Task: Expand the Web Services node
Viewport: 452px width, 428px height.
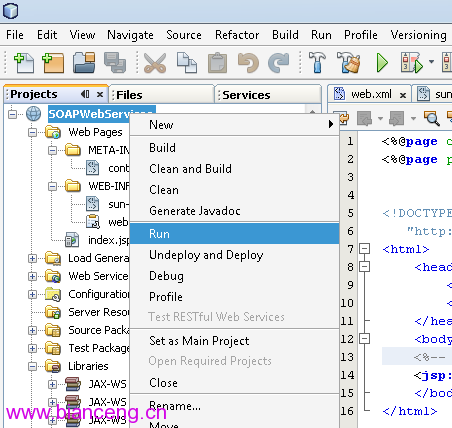Action: (32, 276)
